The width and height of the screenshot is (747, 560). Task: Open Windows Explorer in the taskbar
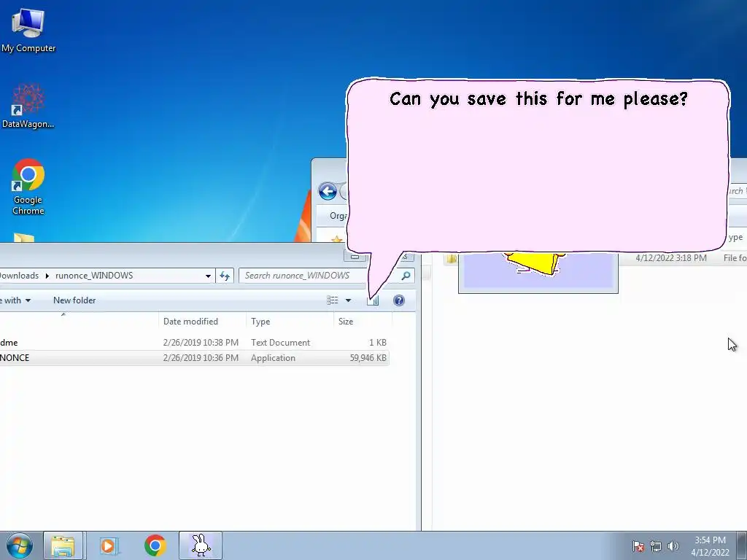point(63,545)
